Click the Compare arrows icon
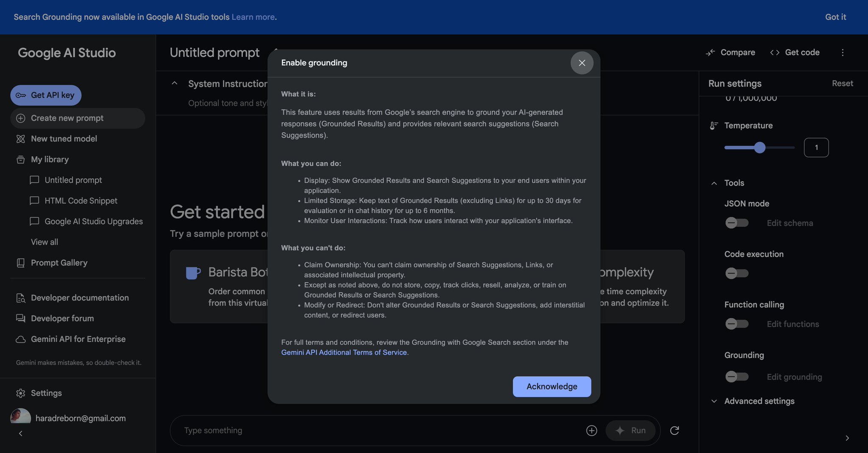 point(710,53)
